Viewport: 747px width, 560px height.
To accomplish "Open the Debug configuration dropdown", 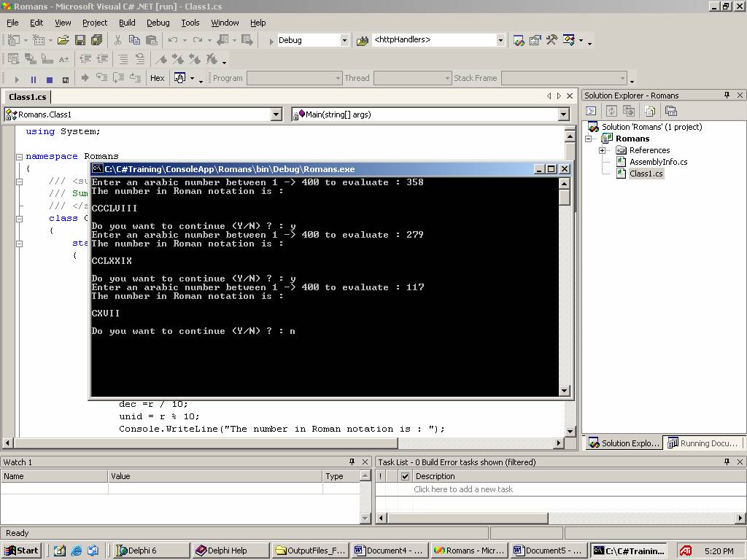I will [344, 40].
